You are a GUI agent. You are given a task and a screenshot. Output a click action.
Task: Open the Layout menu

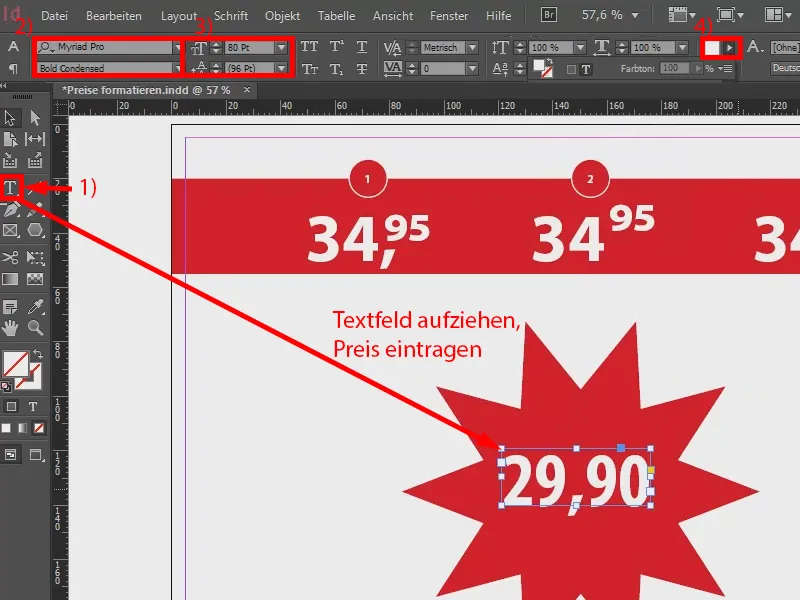[179, 16]
